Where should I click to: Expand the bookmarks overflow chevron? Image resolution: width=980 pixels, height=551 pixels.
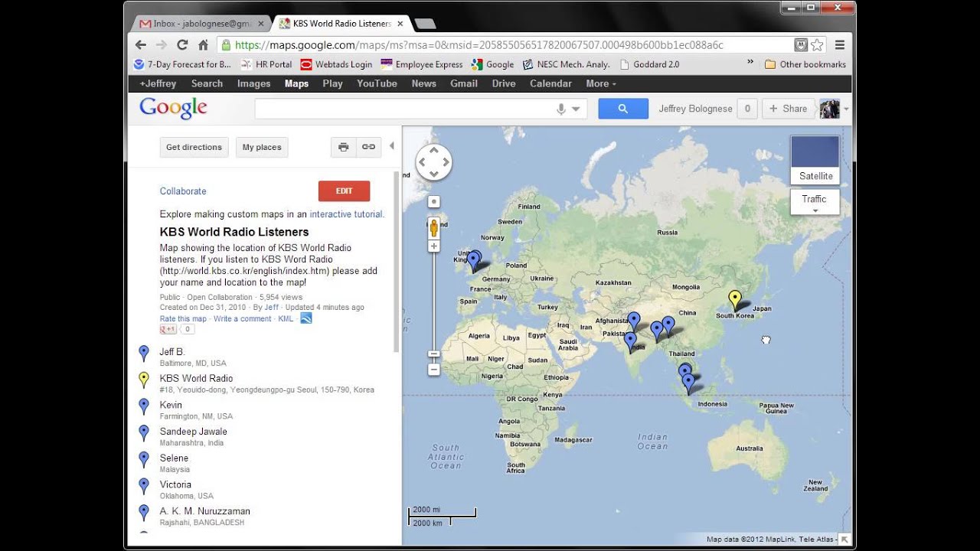[x=750, y=63]
